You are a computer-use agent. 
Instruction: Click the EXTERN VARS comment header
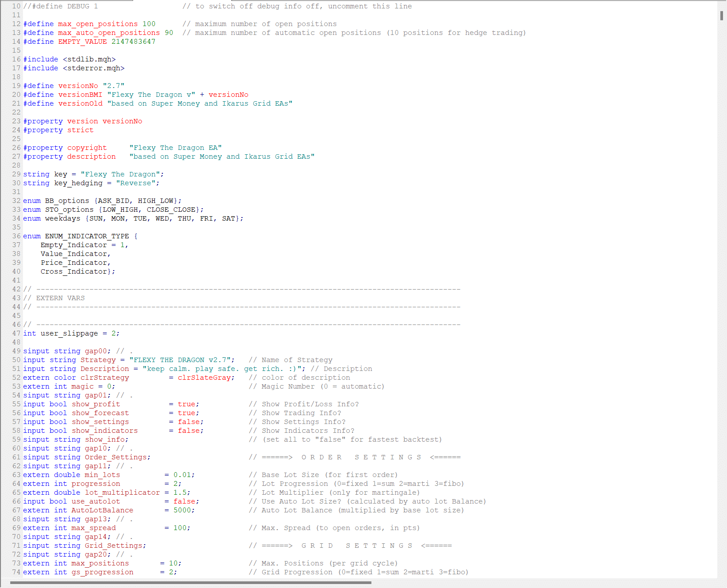(60, 298)
